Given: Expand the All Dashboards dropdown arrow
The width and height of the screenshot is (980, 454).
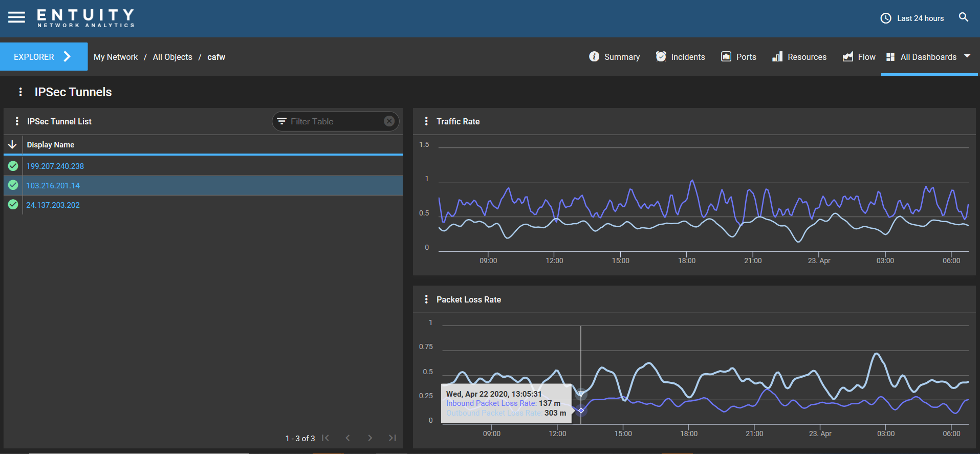Looking at the screenshot, I should (967, 56).
